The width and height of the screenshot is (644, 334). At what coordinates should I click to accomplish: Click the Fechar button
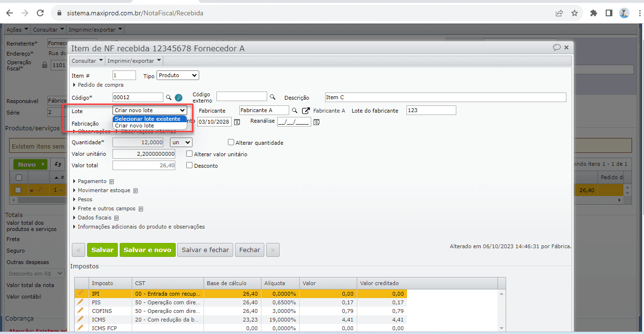[249, 250]
